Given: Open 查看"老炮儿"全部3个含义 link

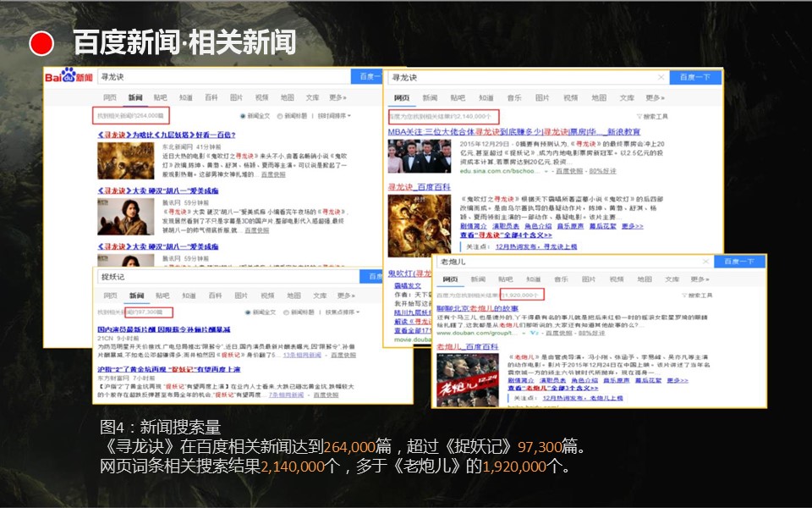Looking at the screenshot, I should 552,388.
